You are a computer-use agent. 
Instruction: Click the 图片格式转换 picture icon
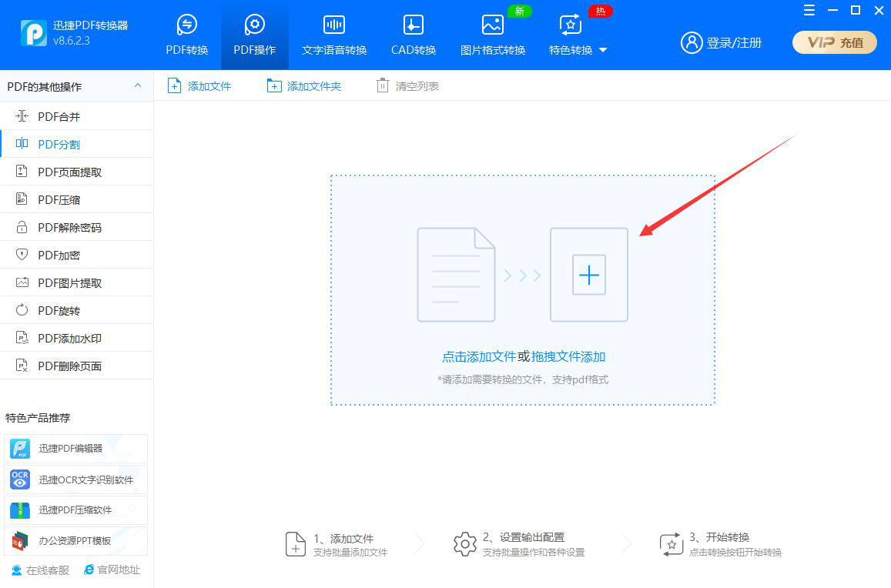[492, 25]
